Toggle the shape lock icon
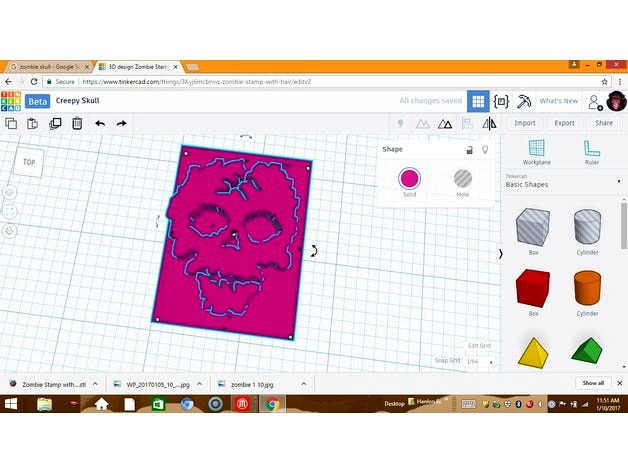 469,150
